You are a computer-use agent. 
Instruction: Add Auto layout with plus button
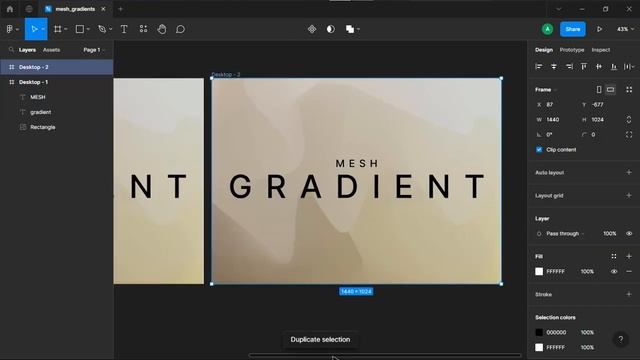coord(629,173)
